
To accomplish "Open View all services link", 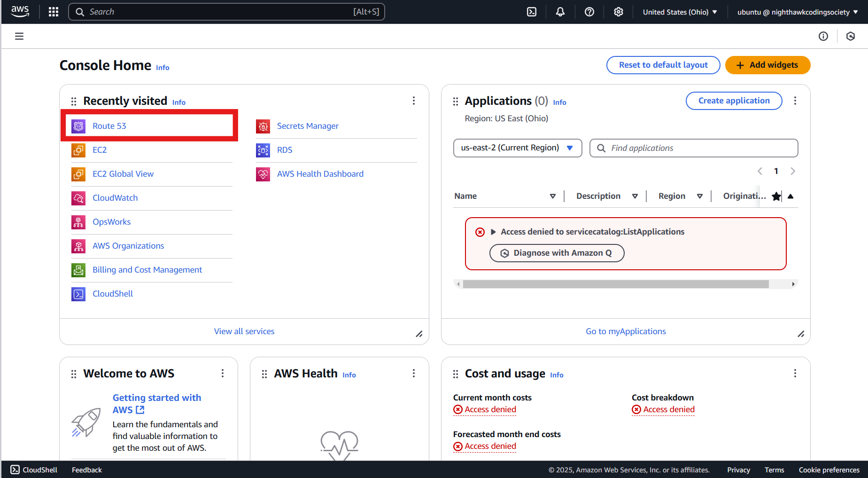I will coord(244,331).
